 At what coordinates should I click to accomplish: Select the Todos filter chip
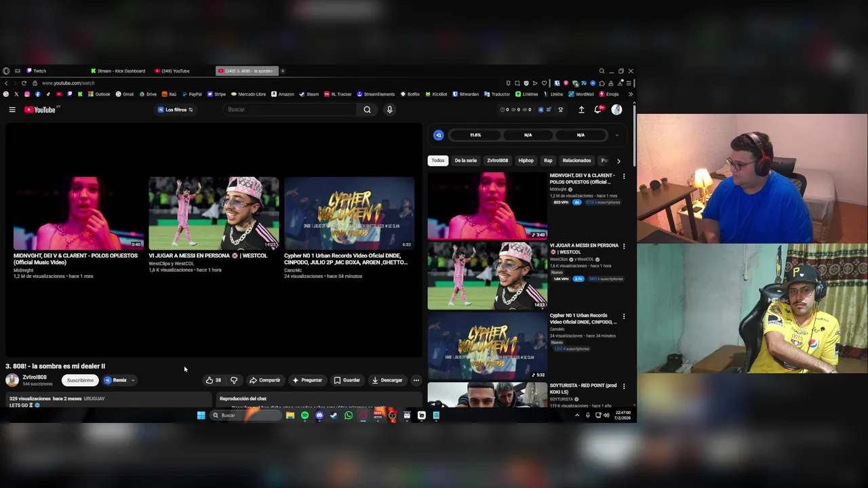438,161
